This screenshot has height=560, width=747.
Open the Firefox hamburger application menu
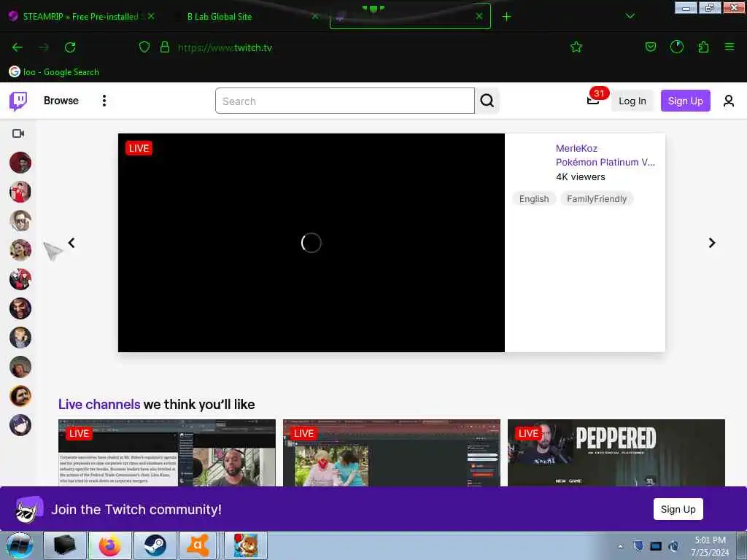pos(729,47)
